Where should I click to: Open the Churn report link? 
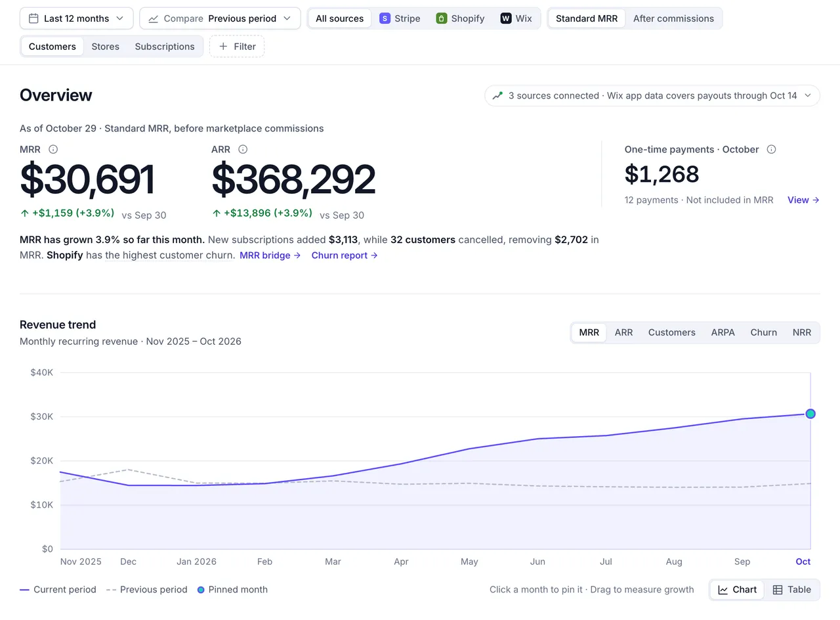coord(345,255)
